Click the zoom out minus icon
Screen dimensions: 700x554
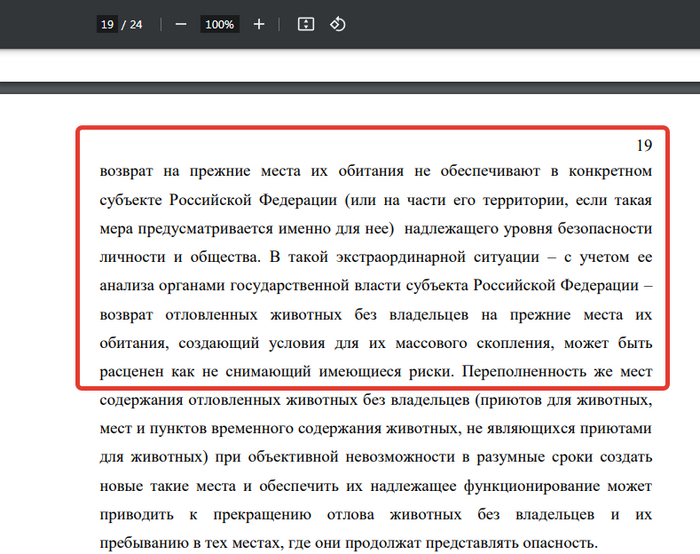[x=181, y=24]
